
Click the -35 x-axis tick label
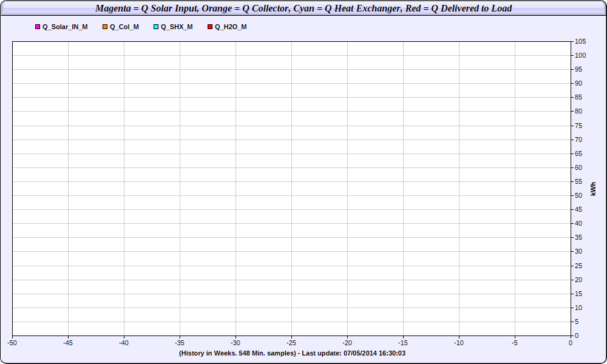point(180,343)
